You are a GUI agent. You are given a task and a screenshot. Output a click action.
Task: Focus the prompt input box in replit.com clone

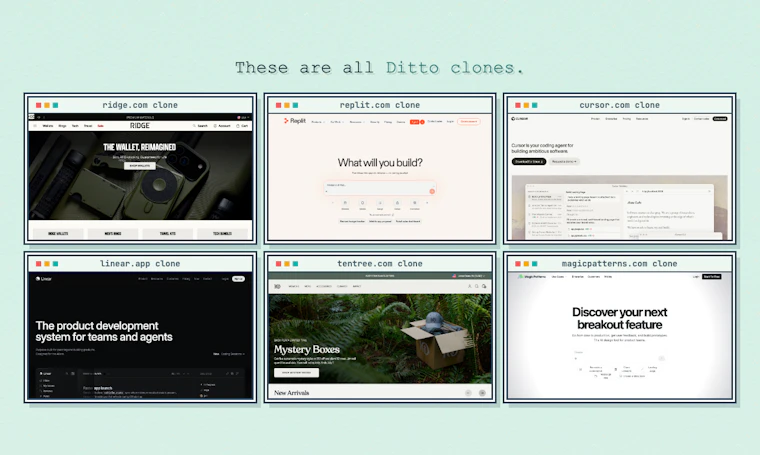(380, 188)
